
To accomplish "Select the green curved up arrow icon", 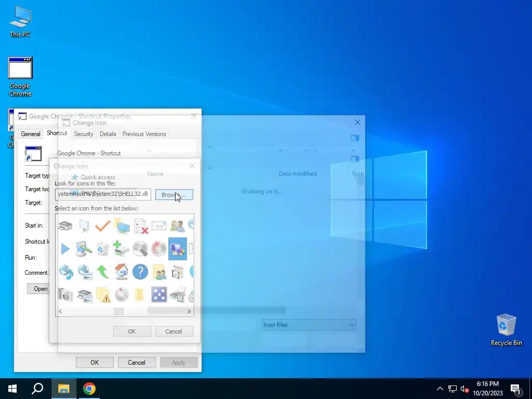I will 103,272.
